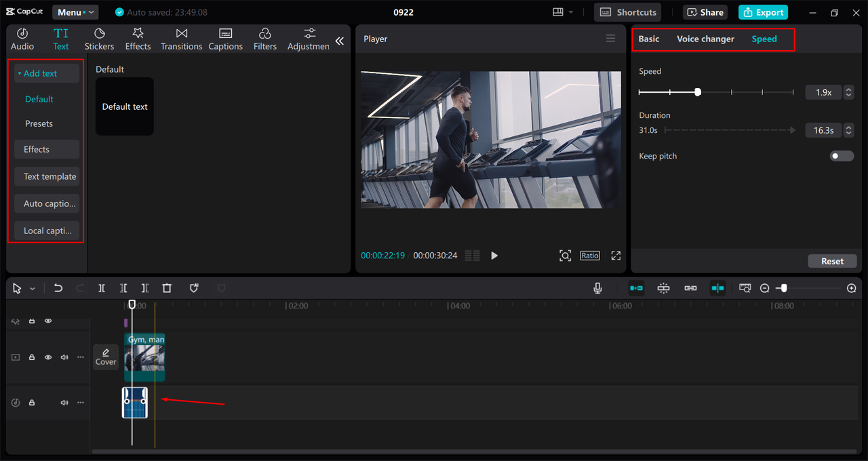Adjust the timeline zoom slider
The height and width of the screenshot is (461, 868).
coord(783,288)
